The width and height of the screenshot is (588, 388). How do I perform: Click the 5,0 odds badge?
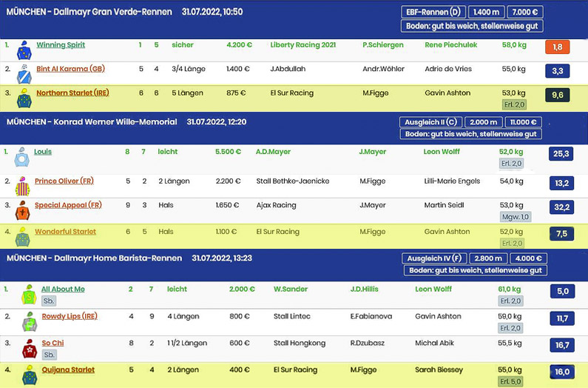click(x=563, y=291)
